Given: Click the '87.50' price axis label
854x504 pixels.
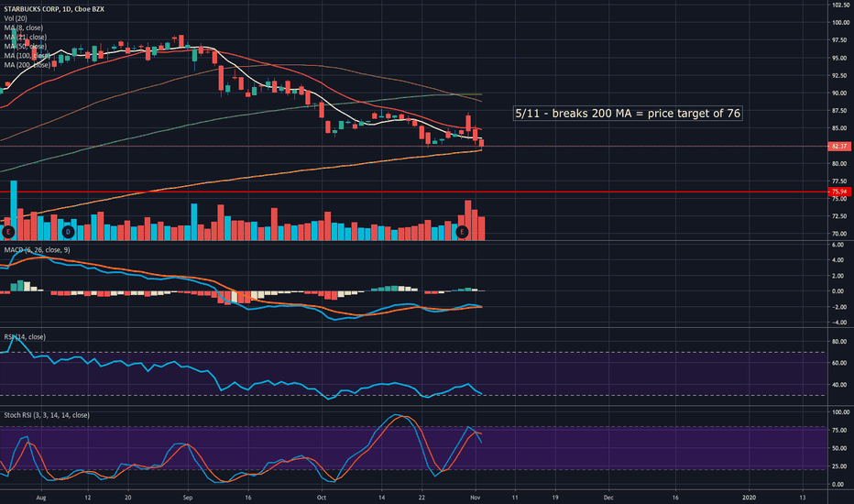Looking at the screenshot, I should coord(840,111).
